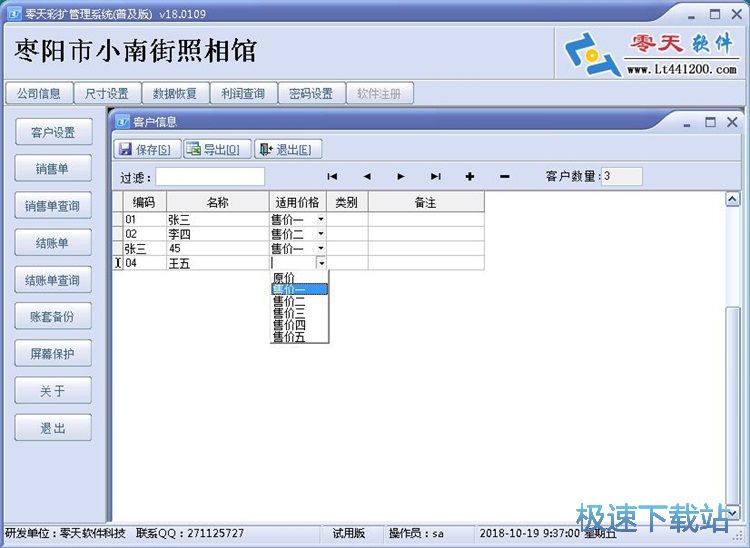Select 售价三 from dropdown list
750x548 pixels.
click(x=299, y=313)
